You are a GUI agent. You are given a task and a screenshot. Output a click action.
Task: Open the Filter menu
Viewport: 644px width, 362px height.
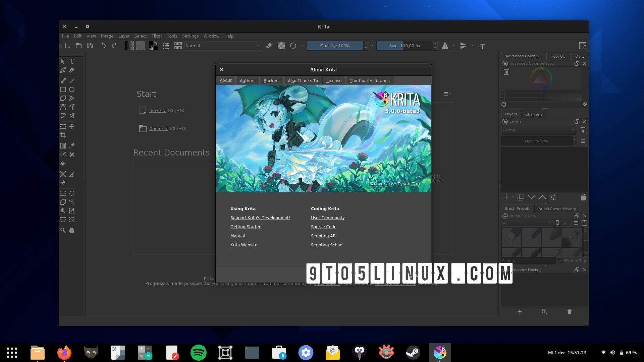pyautogui.click(x=157, y=36)
